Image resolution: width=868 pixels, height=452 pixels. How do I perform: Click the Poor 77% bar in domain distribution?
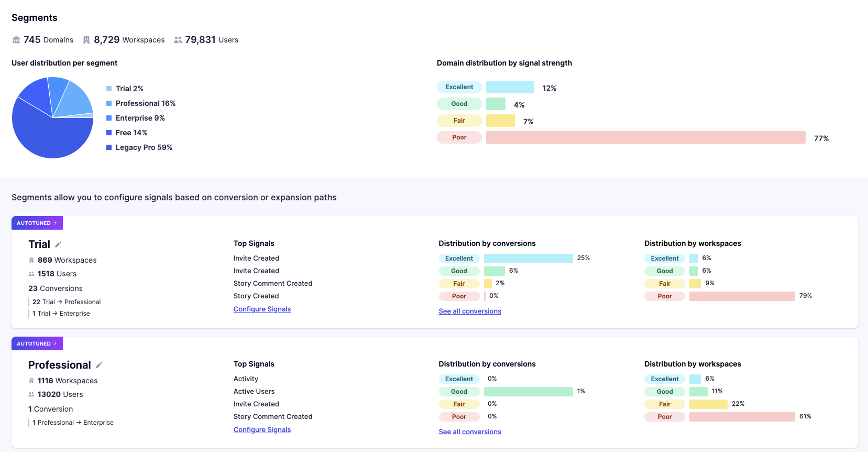646,137
